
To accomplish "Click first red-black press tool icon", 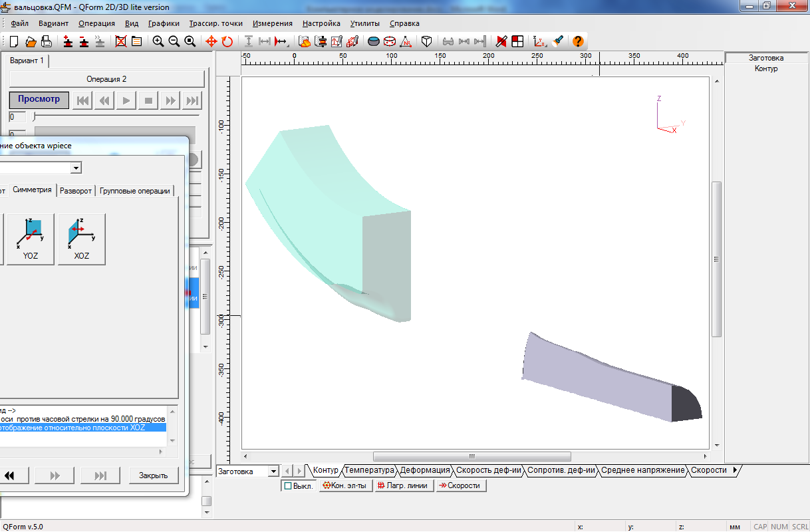I will point(68,41).
